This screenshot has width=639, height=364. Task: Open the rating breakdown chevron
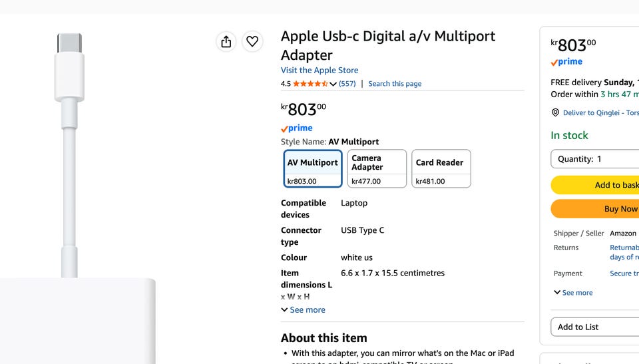(333, 84)
